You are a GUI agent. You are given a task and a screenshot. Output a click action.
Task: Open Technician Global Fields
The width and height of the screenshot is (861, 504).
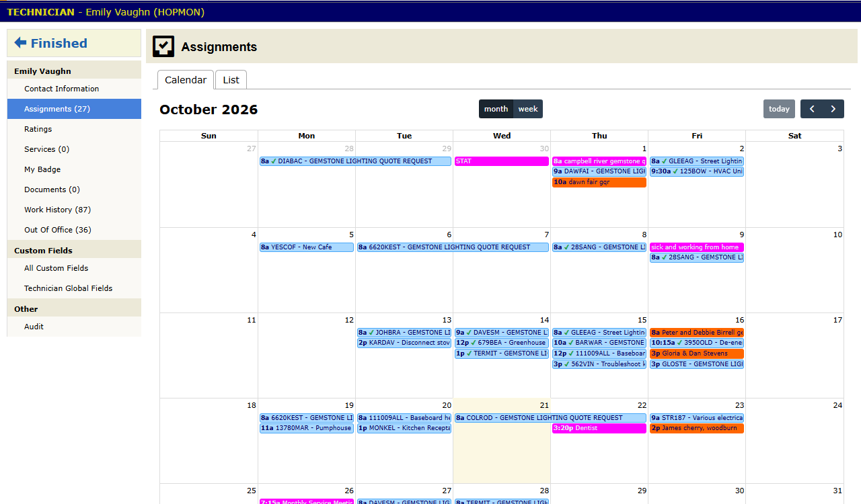(74, 288)
